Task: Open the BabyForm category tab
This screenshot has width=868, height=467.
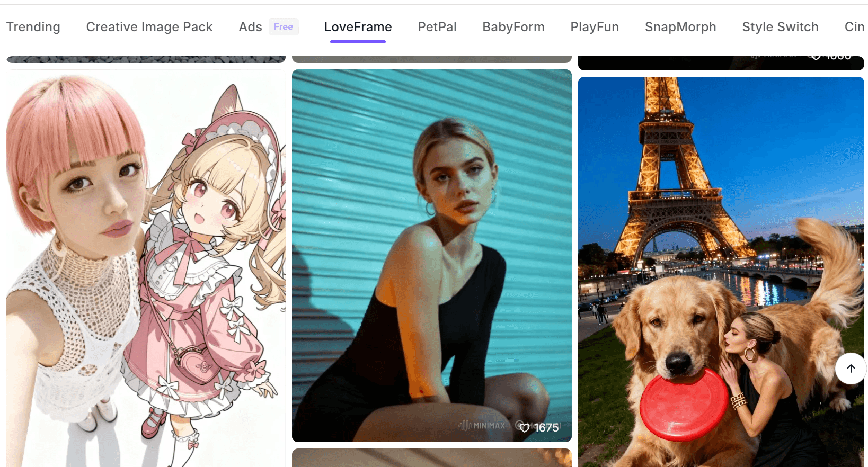Action: click(513, 27)
